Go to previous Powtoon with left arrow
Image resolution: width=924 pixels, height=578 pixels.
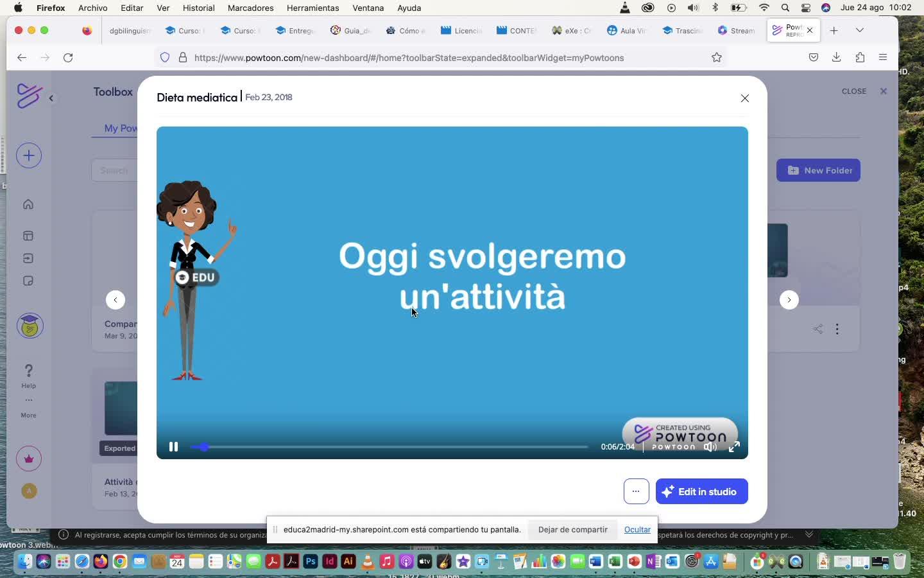[x=116, y=300]
